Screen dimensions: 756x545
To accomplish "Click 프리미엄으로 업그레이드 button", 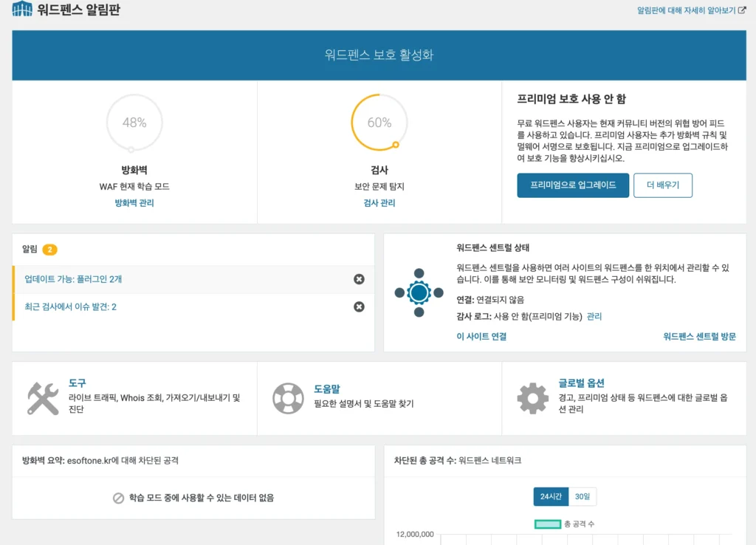I will tap(573, 185).
